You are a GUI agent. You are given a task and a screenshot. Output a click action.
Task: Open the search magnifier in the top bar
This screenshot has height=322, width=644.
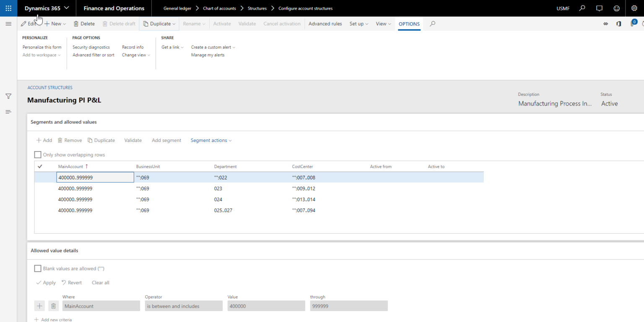point(582,8)
